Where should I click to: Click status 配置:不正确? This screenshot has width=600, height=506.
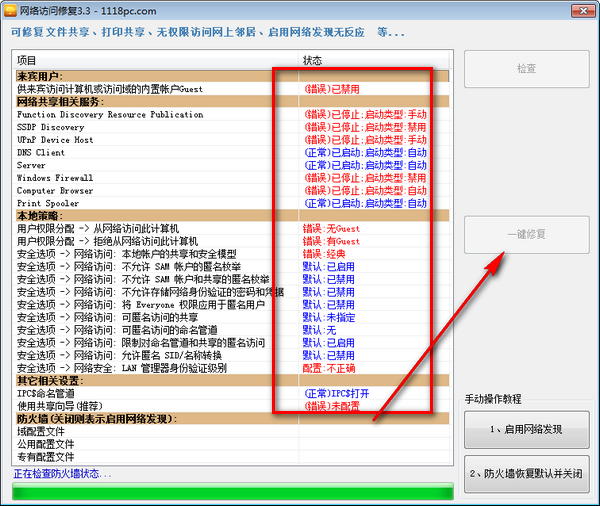pyautogui.click(x=329, y=368)
